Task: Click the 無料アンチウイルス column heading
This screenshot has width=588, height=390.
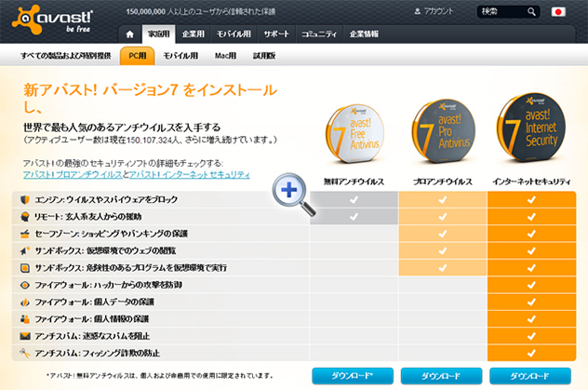Action: pos(354,182)
